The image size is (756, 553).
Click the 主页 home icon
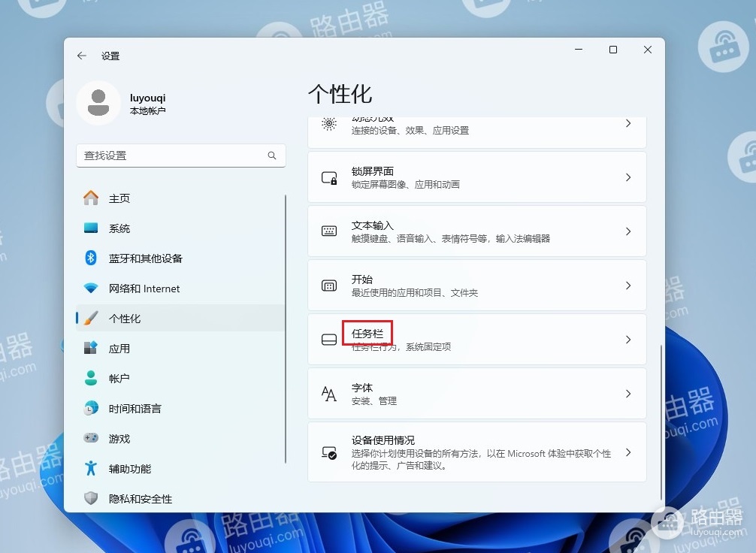[91, 198]
